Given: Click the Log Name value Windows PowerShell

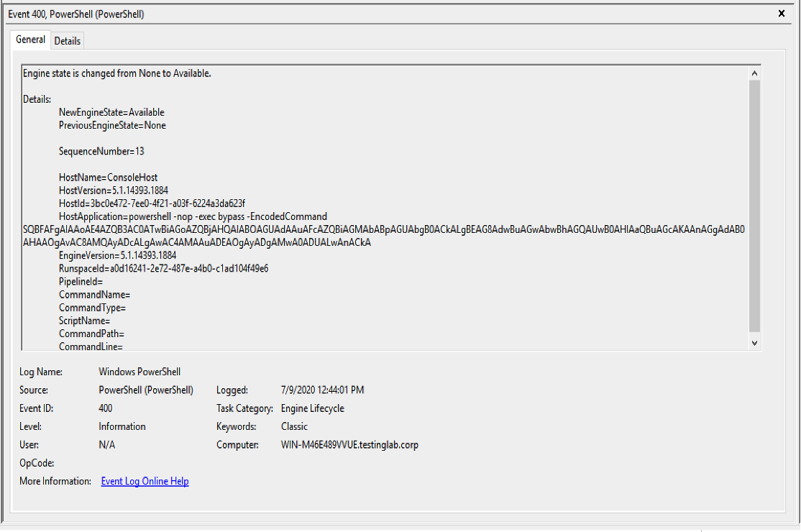Looking at the screenshot, I should pos(139,372).
